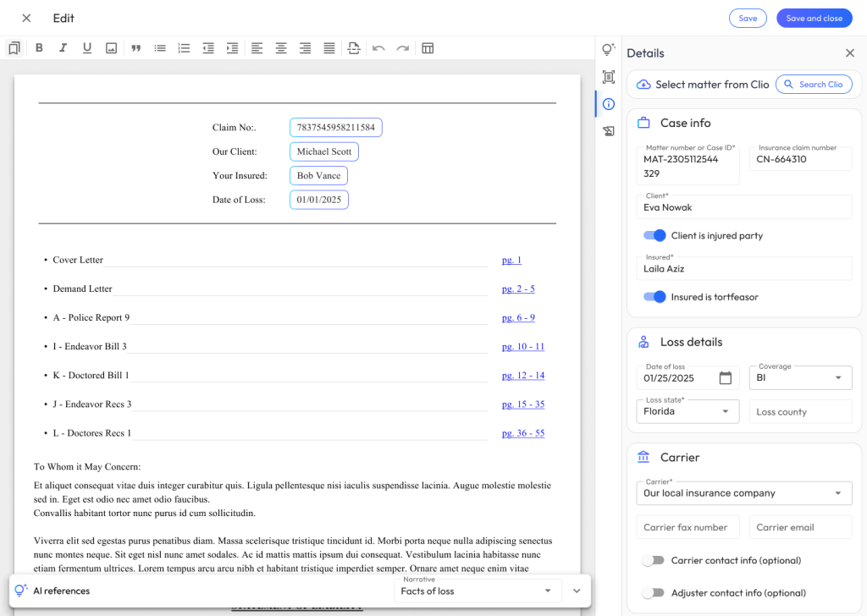The image size is (867, 616).
Task: Expand the Loss state dropdown set to Florida
Action: tap(687, 411)
